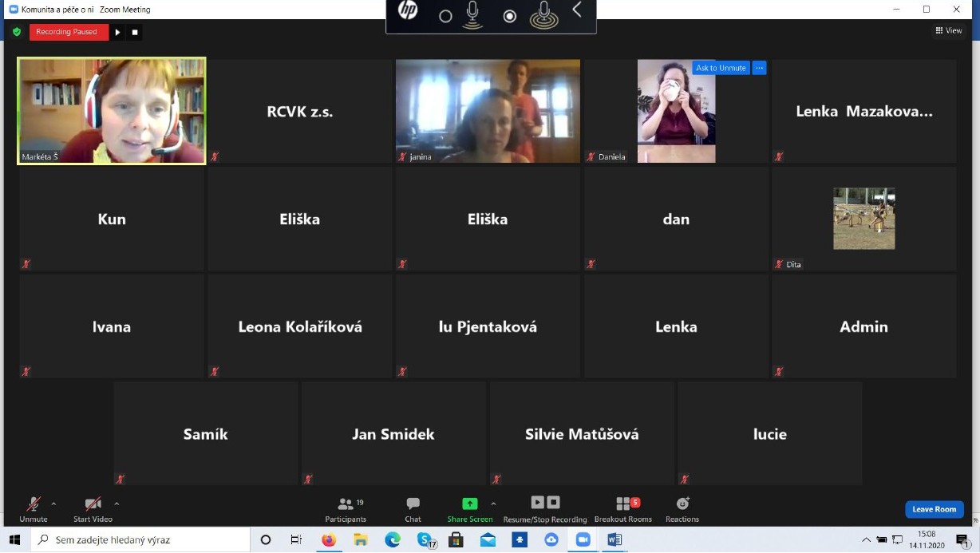Open the View layout menu
Viewport: 980px width, 553px height.
point(949,30)
